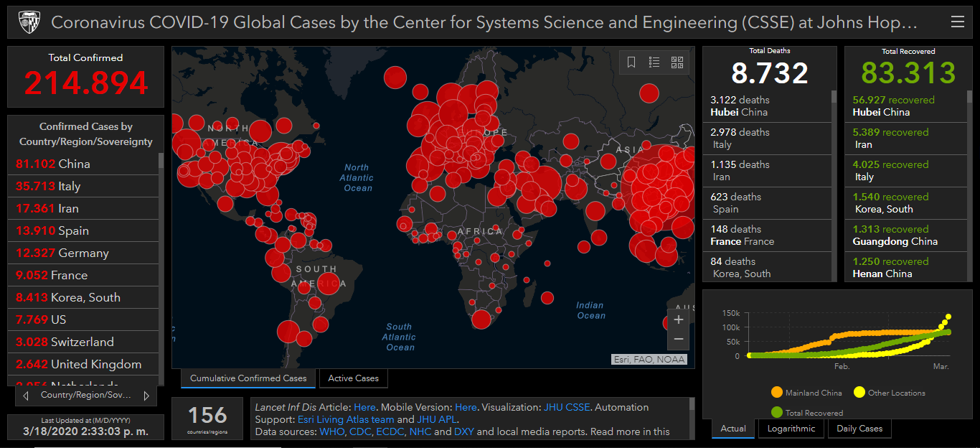Switch chart to Logarithmic tab

click(791, 429)
